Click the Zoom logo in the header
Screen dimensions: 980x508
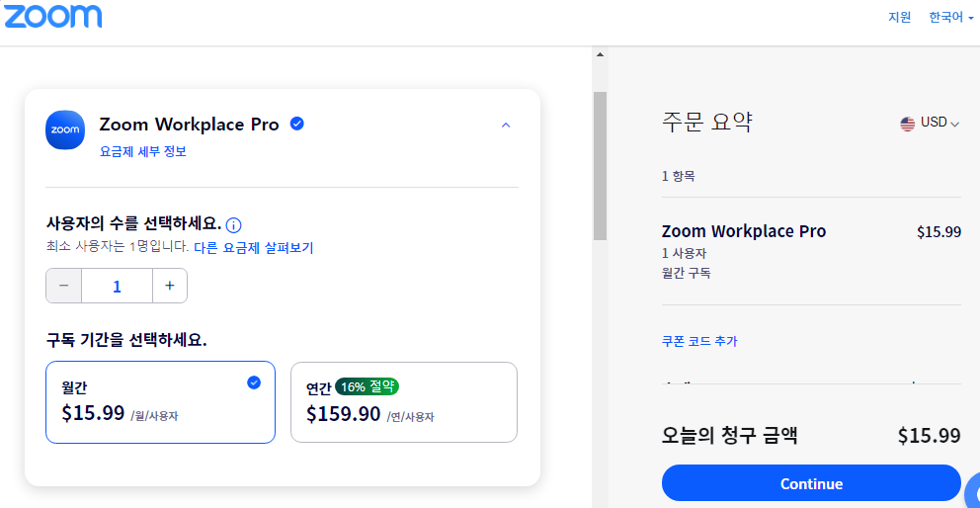click(x=51, y=16)
